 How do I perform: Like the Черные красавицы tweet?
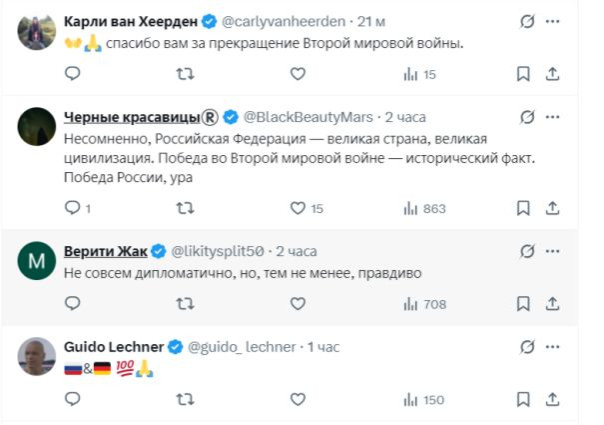(297, 208)
